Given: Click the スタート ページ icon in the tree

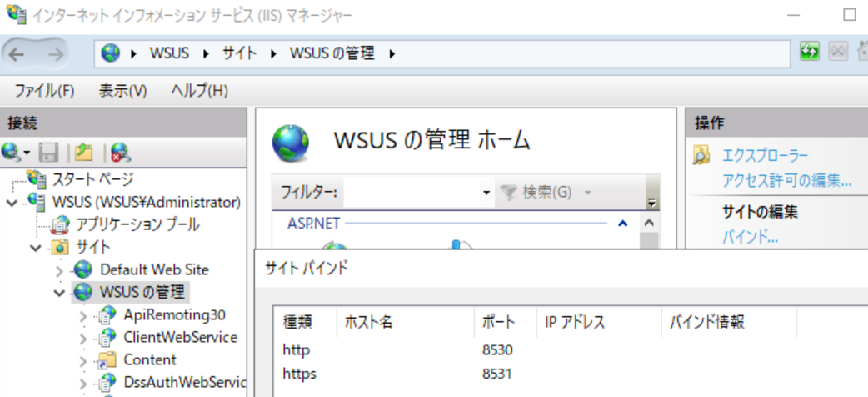Looking at the screenshot, I should pos(37,178).
